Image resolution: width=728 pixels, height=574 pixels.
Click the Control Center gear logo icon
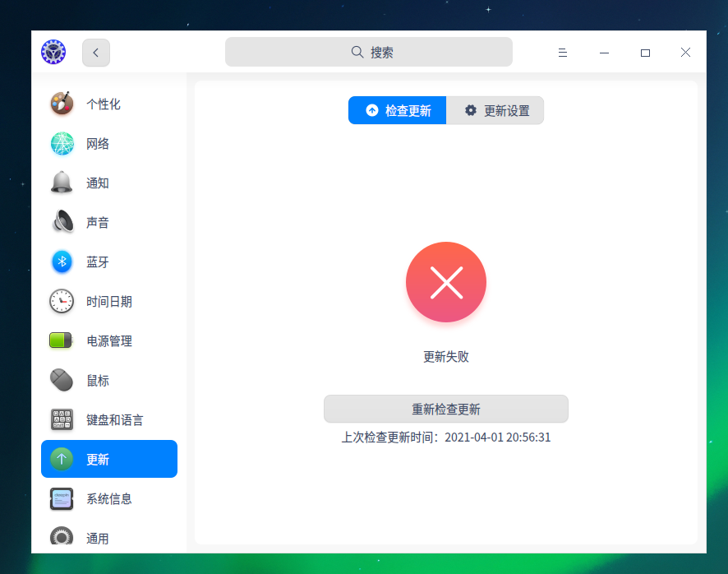coord(53,52)
